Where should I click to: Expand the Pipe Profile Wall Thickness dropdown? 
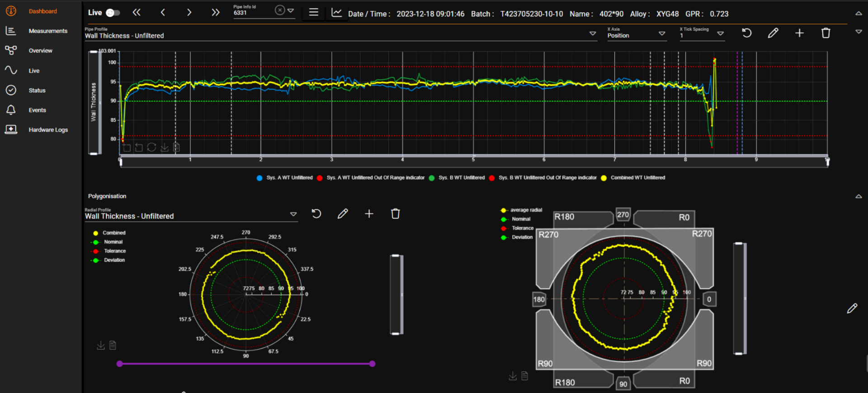coord(593,33)
